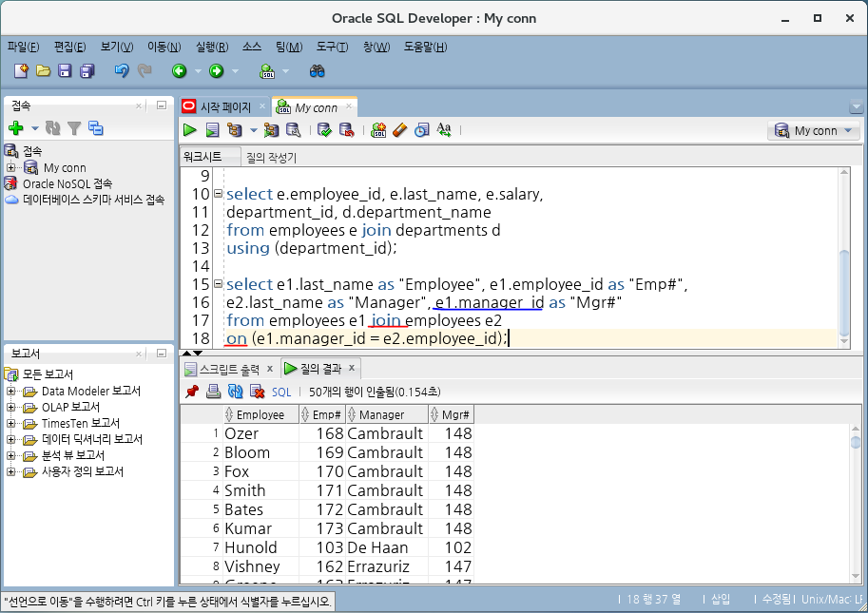
Task: Refresh connections in the connections panel
Action: pos(53,128)
